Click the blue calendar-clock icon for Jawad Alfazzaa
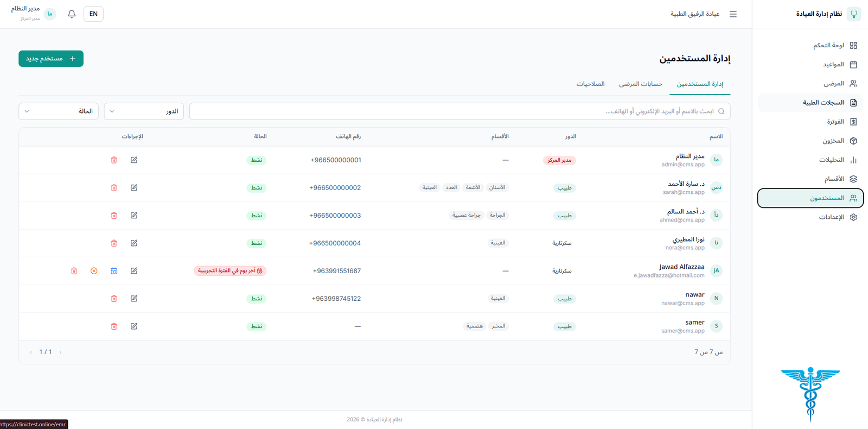Screen dimensions: 868x429 click(x=114, y=271)
